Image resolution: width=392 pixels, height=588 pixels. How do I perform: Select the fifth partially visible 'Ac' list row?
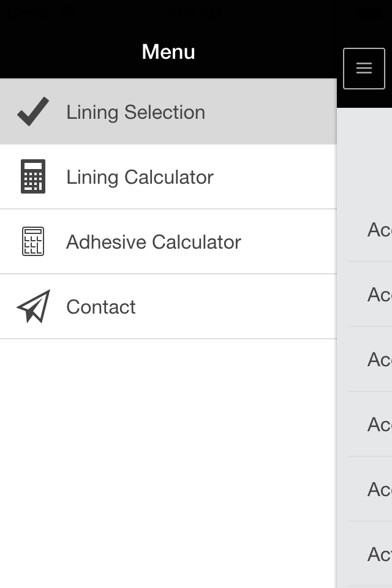click(370, 489)
